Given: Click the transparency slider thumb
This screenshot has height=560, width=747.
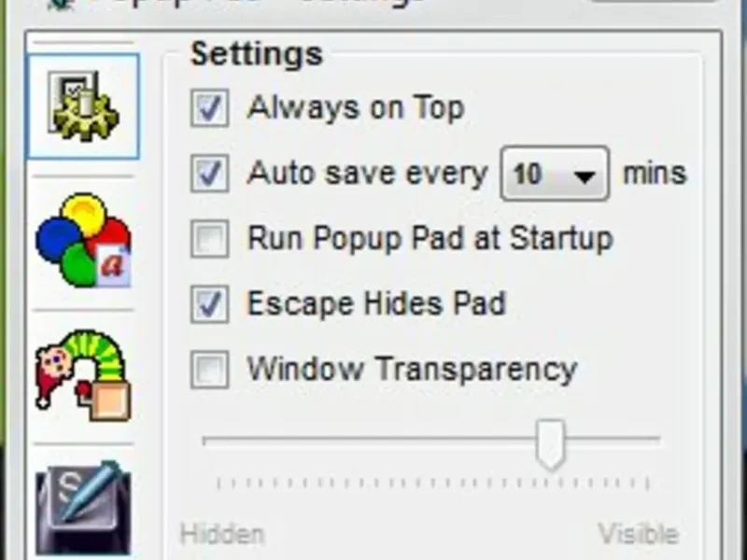Looking at the screenshot, I should pos(550,445).
